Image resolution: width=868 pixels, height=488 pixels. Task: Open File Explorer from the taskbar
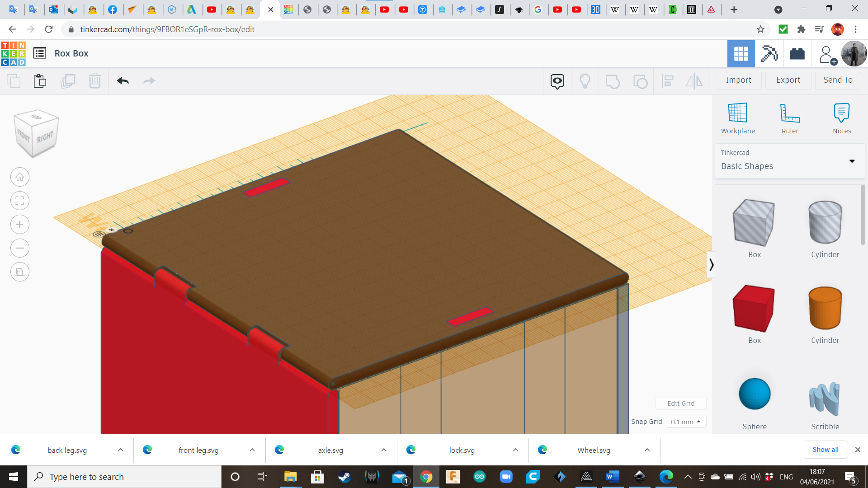[290, 477]
